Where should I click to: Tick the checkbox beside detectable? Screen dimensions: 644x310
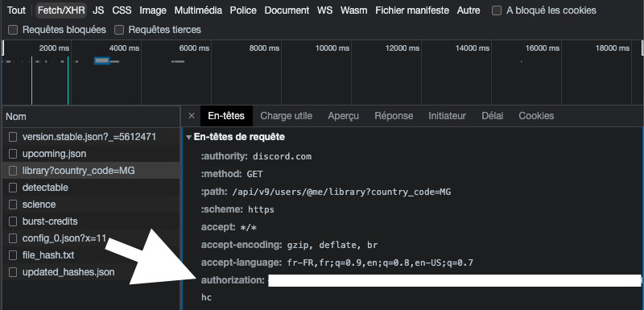pyautogui.click(x=13, y=188)
